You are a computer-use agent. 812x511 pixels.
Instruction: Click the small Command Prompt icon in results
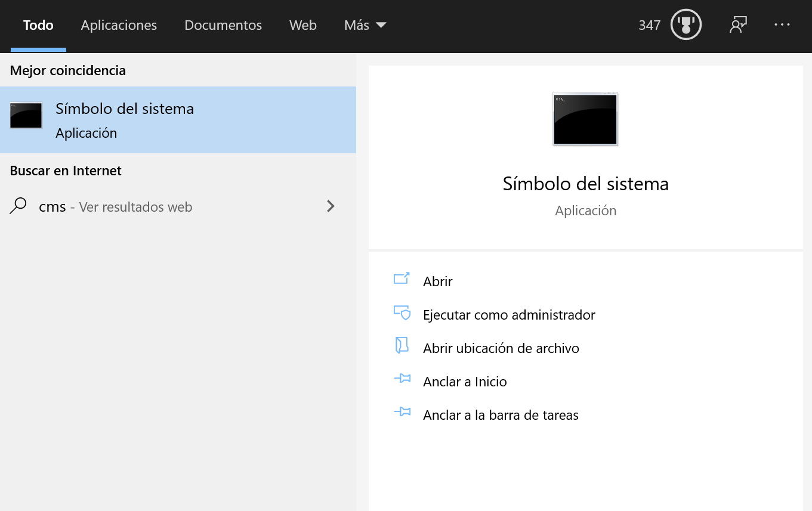[x=26, y=116]
